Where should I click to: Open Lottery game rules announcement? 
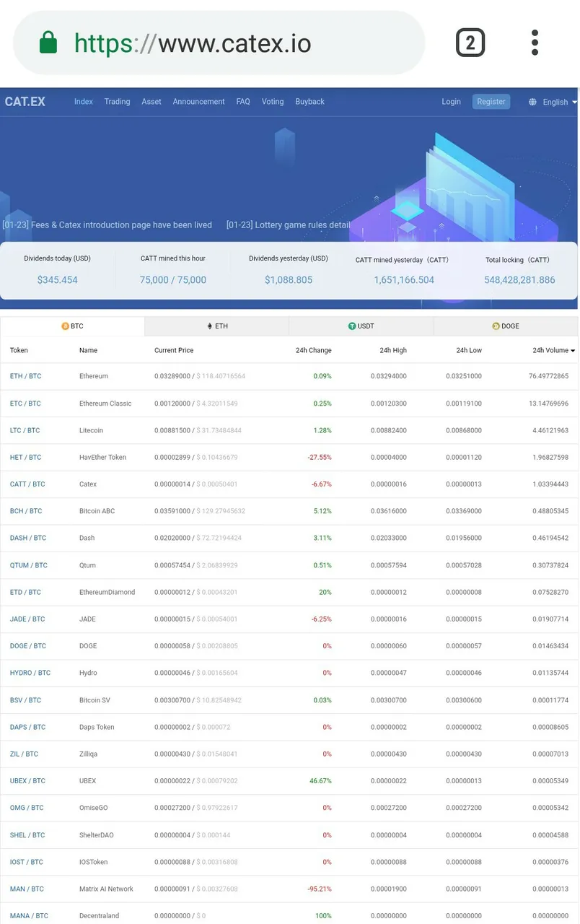(x=289, y=225)
